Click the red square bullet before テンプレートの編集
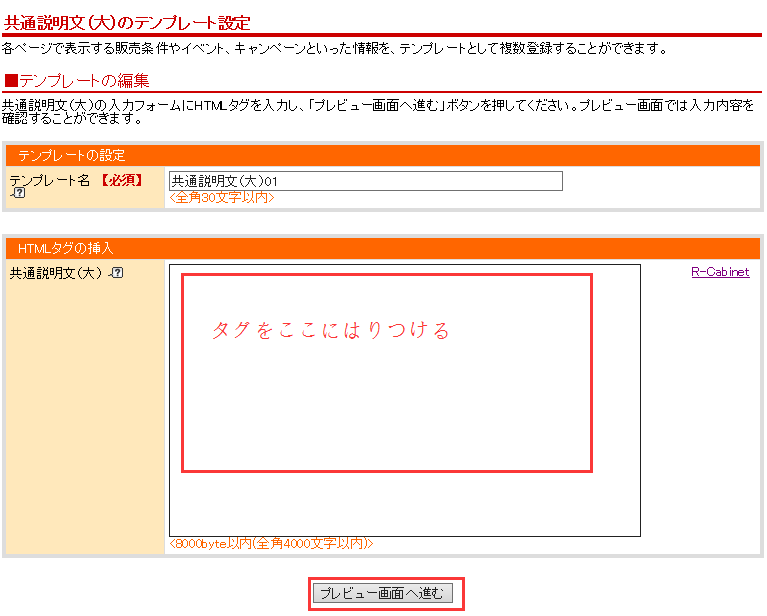 click(x=11, y=80)
